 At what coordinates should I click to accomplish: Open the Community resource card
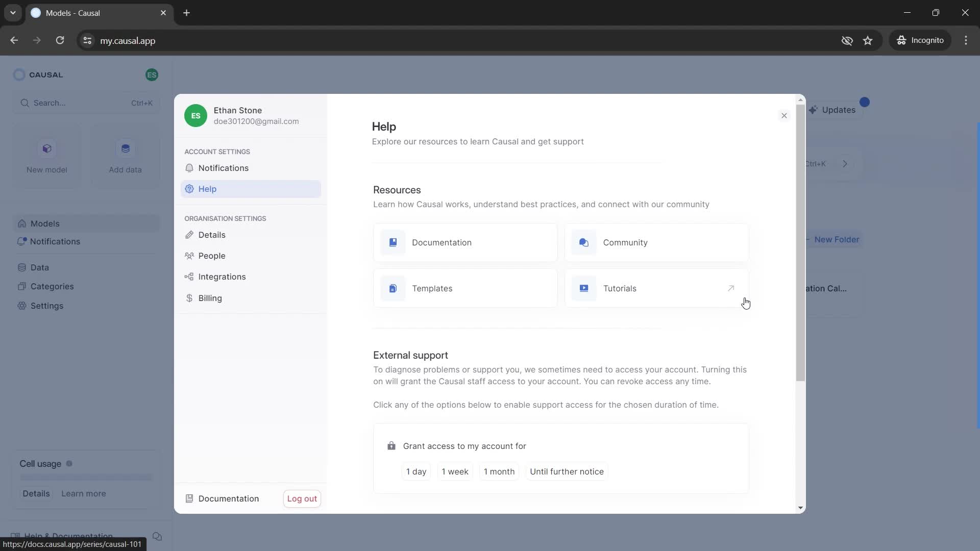656,242
